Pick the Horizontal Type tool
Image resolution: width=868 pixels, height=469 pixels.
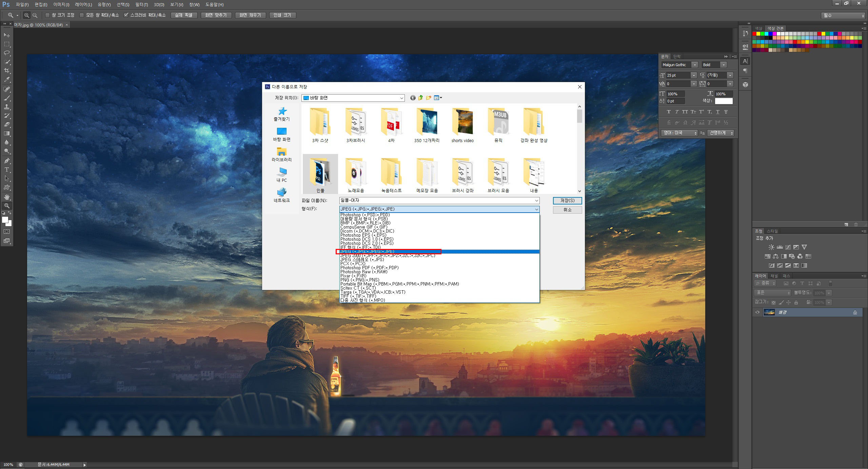[x=7, y=170]
